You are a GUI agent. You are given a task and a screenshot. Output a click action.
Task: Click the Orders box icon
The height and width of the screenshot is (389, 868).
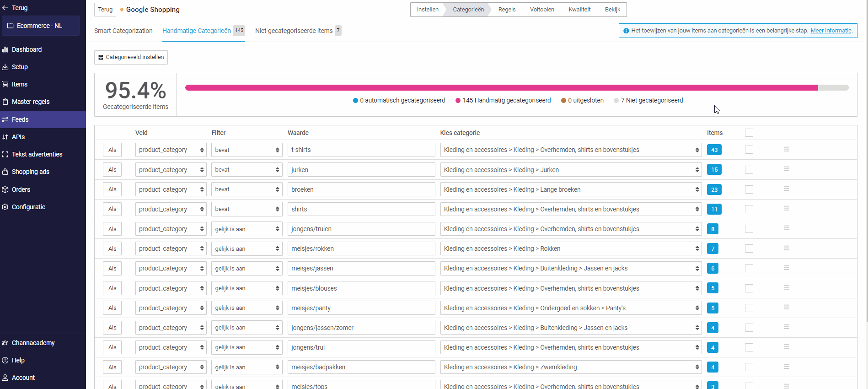[5, 189]
